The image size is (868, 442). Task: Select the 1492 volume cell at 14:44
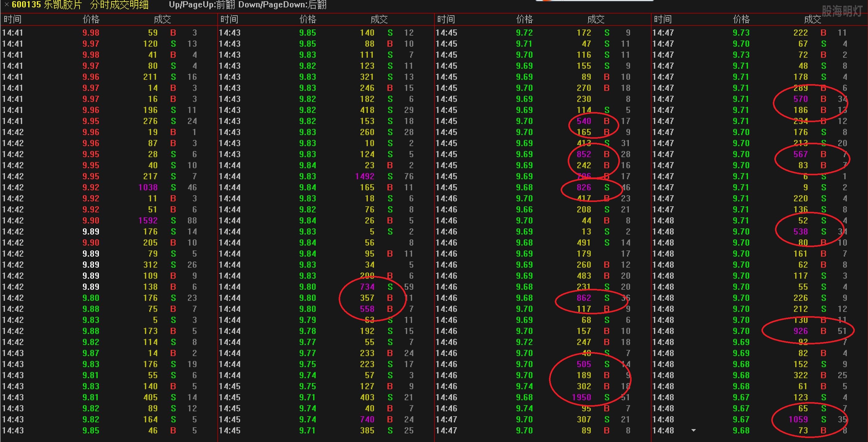coord(364,176)
